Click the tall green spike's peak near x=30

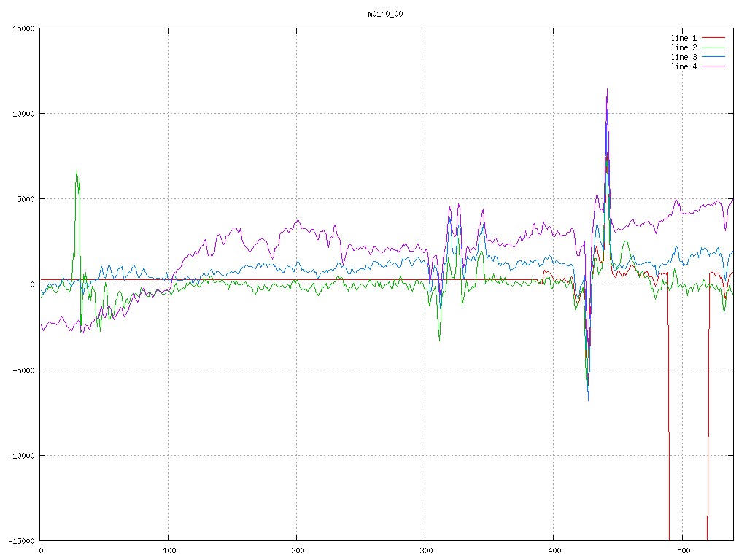(x=77, y=171)
